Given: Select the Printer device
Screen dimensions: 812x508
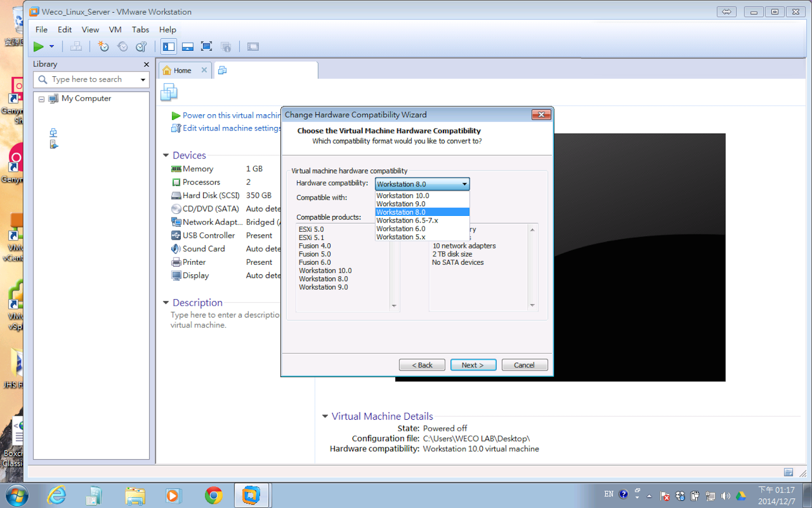Looking at the screenshot, I should [x=225, y=262].
